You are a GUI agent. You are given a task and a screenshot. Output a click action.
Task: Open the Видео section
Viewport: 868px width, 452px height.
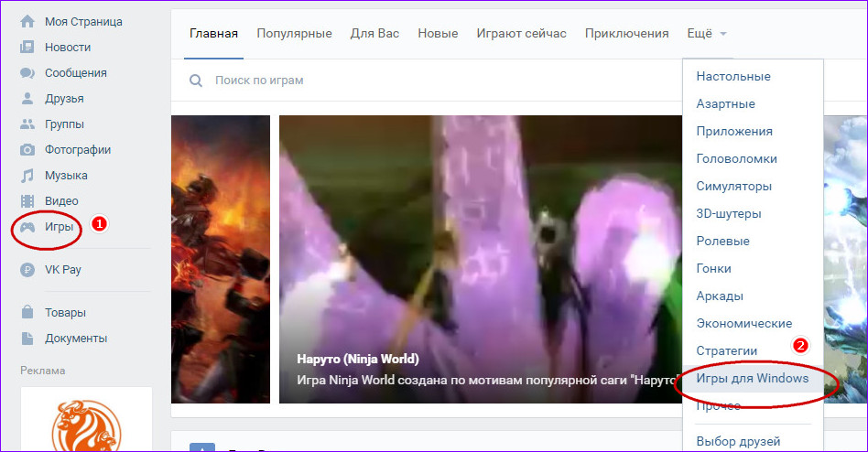pyautogui.click(x=61, y=200)
